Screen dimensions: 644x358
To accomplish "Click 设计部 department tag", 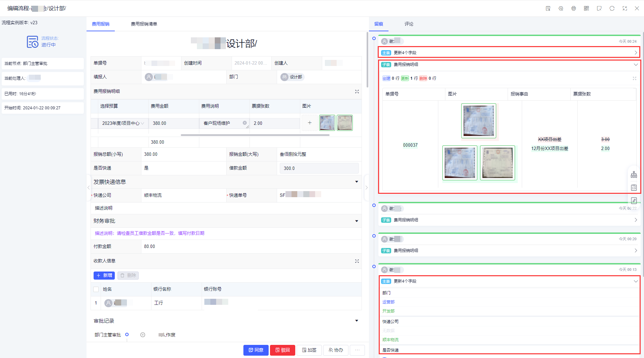I will click(x=292, y=77).
